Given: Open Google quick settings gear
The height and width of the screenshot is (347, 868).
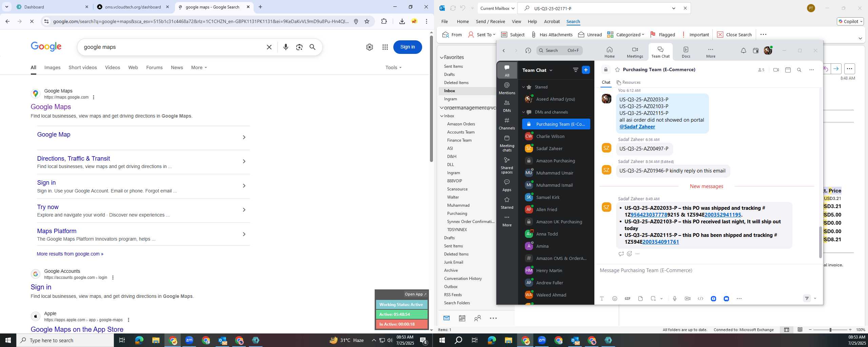Looking at the screenshot, I should coord(370,47).
